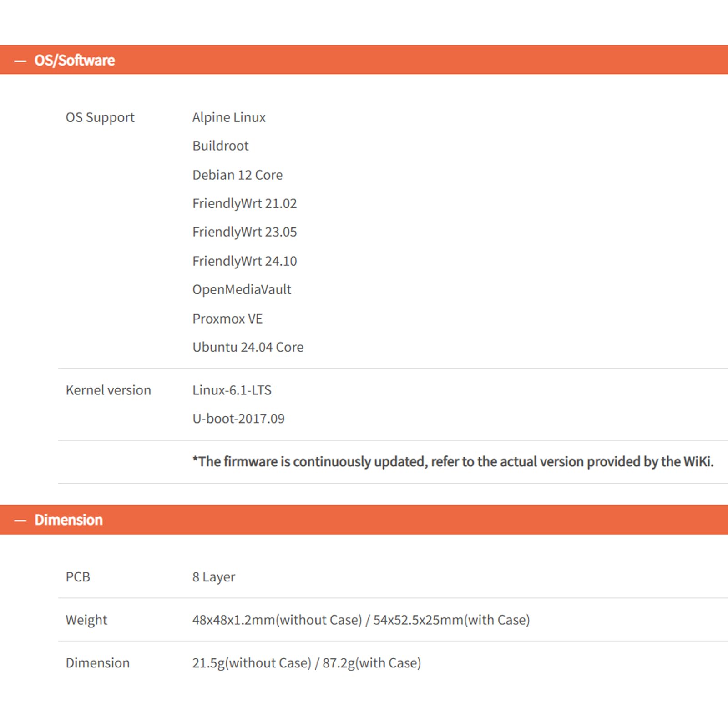
Task: Click the '48x48x1.2mm(without Case)' size value
Action: 277,620
